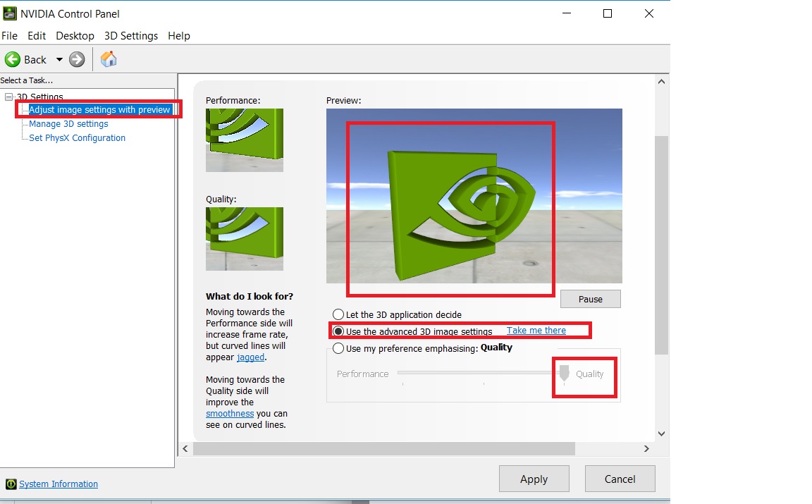Image resolution: width=812 pixels, height=504 pixels.
Task: Close the NVIDIA Control Panel window
Action: 649,13
